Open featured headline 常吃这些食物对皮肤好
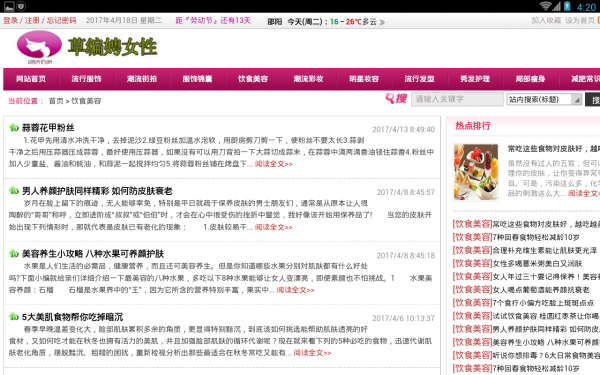The width and height of the screenshot is (600, 375). 554,148
